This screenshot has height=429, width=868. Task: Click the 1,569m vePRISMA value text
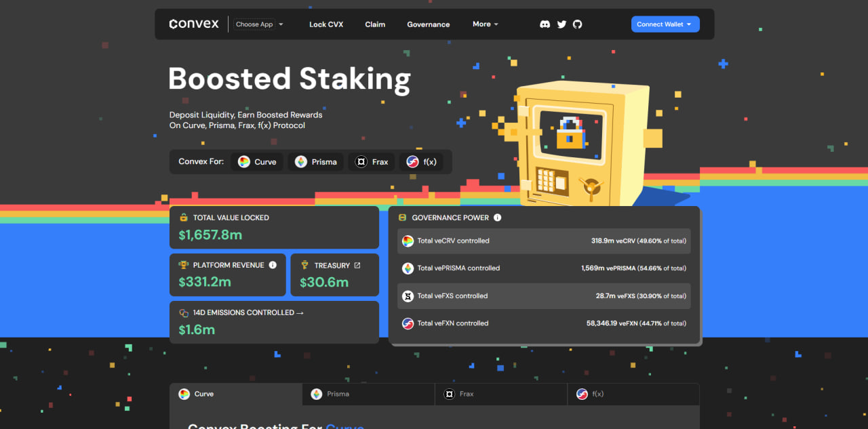tap(633, 268)
